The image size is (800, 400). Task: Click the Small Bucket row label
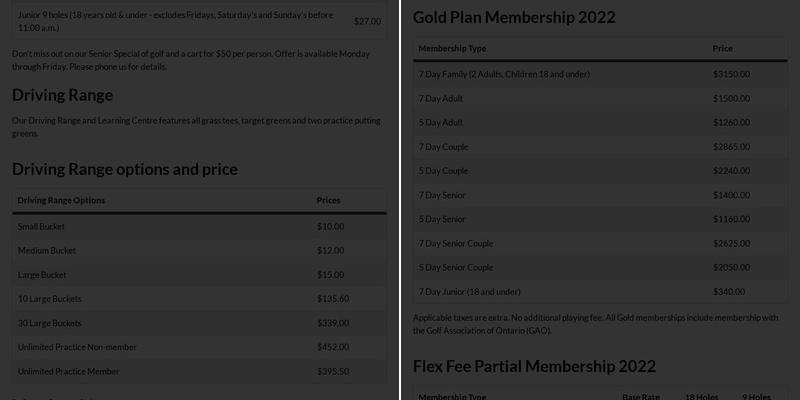41,227
